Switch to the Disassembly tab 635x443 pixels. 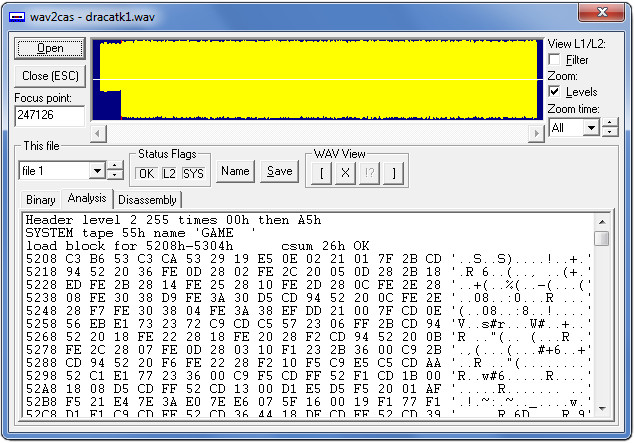point(147,200)
